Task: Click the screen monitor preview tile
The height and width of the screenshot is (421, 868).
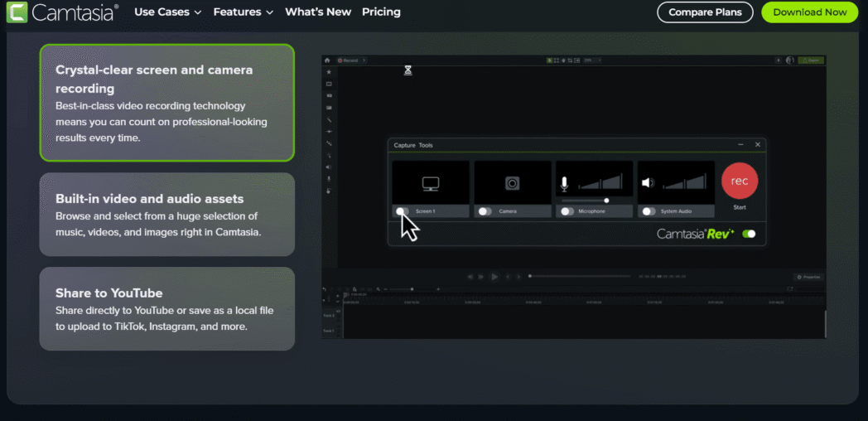Action: [x=431, y=183]
